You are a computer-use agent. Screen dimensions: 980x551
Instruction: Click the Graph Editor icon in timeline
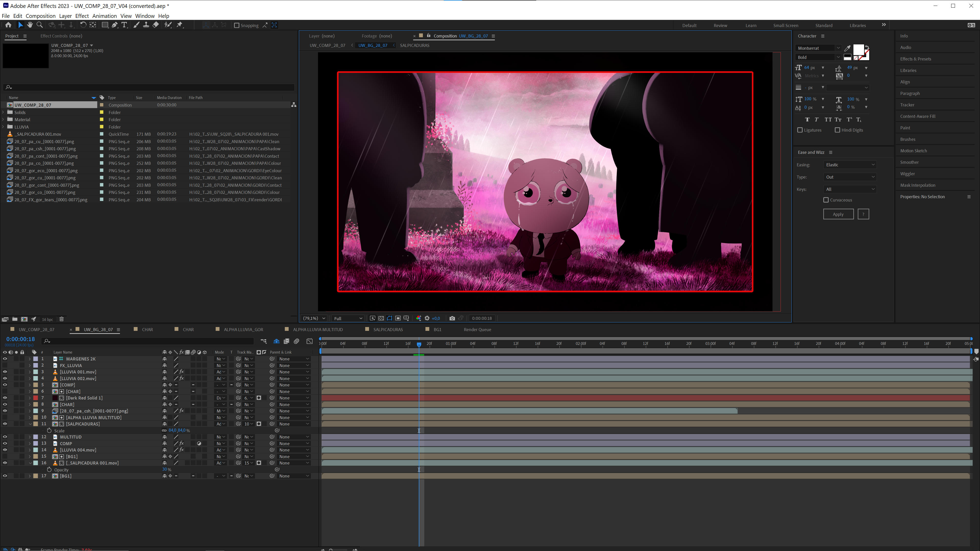pyautogui.click(x=310, y=341)
